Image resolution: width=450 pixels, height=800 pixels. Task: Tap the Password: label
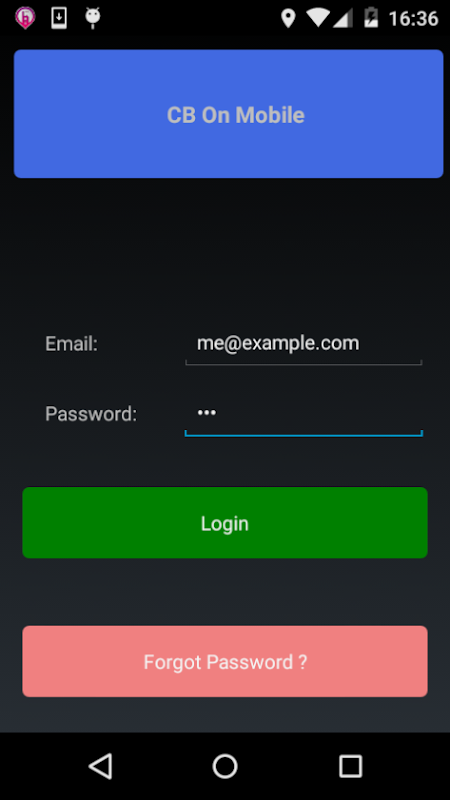click(x=91, y=414)
